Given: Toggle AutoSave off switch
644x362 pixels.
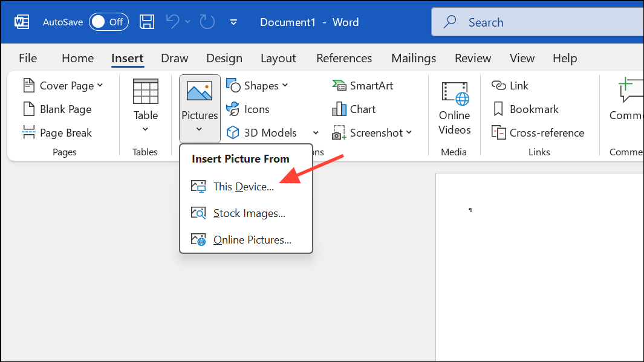Looking at the screenshot, I should coord(108,22).
